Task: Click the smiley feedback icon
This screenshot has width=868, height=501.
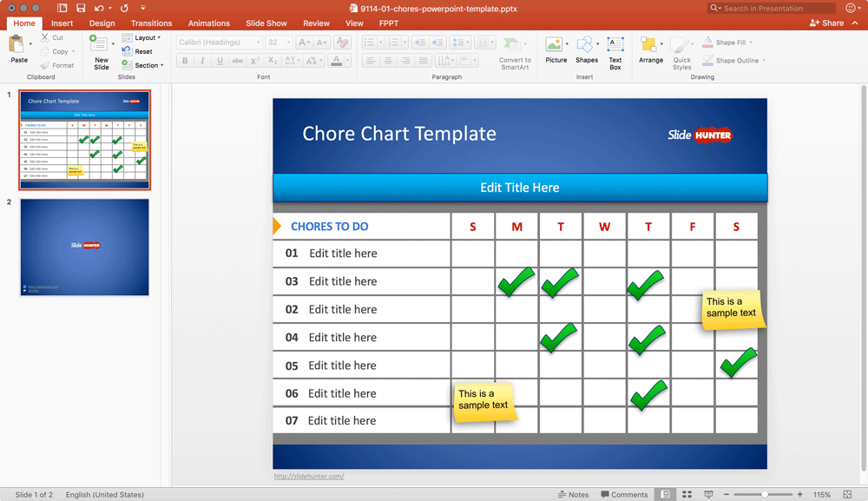Action: click(x=851, y=8)
